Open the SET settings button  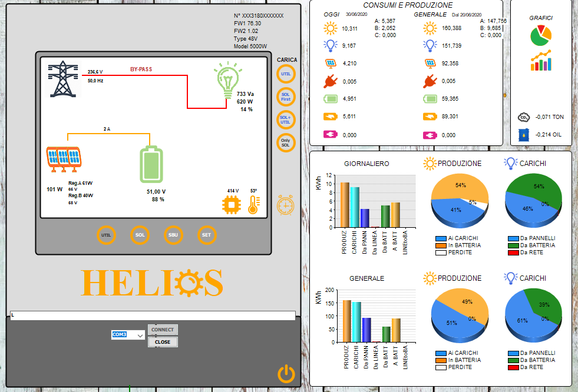[207, 235]
